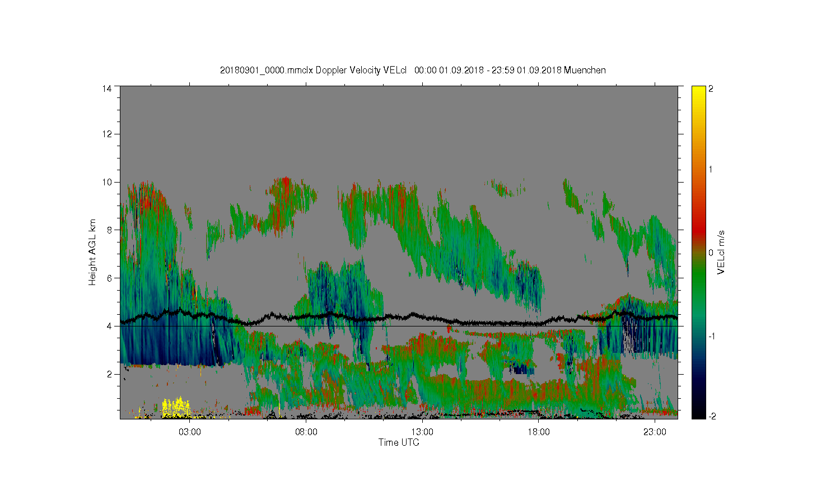Viewport: 840px width, 504px height.
Task: Click the 8 km height tick label
Action: point(110,230)
